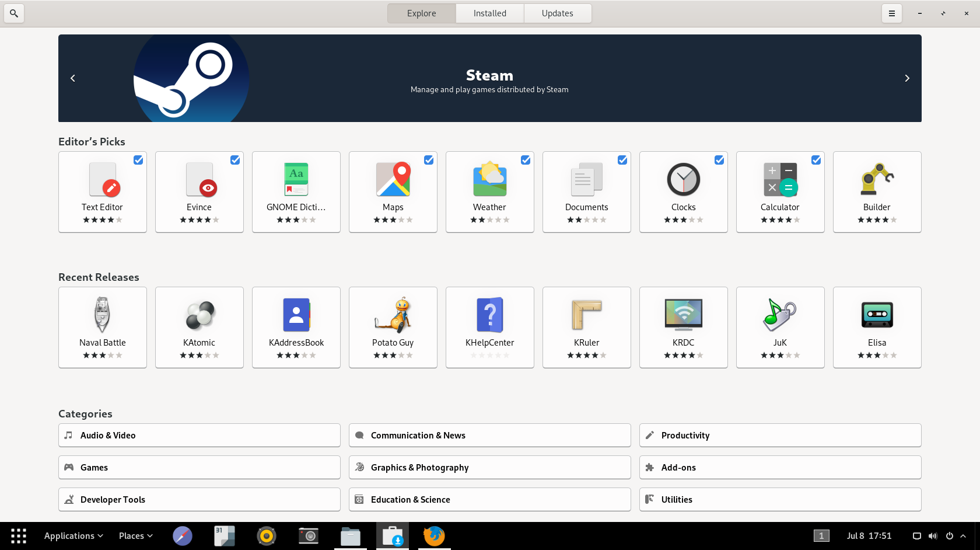This screenshot has width=980, height=550.
Task: Open the Developer Tools category
Action: coord(199,500)
